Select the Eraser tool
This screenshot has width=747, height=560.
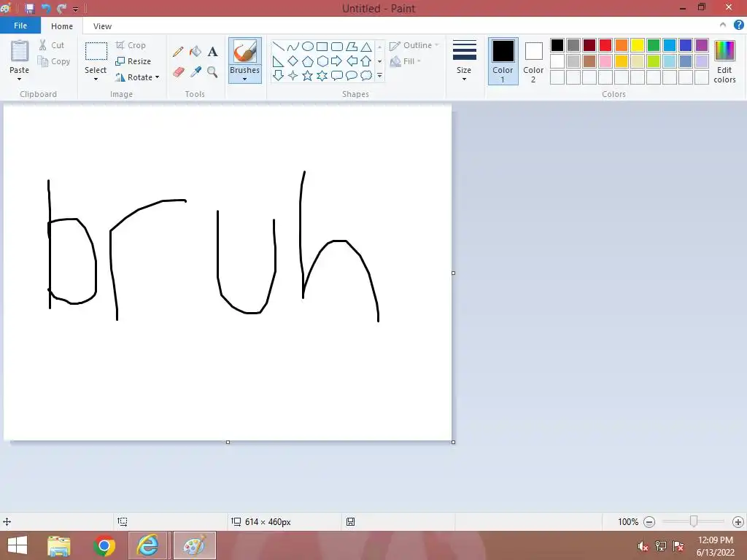click(178, 72)
